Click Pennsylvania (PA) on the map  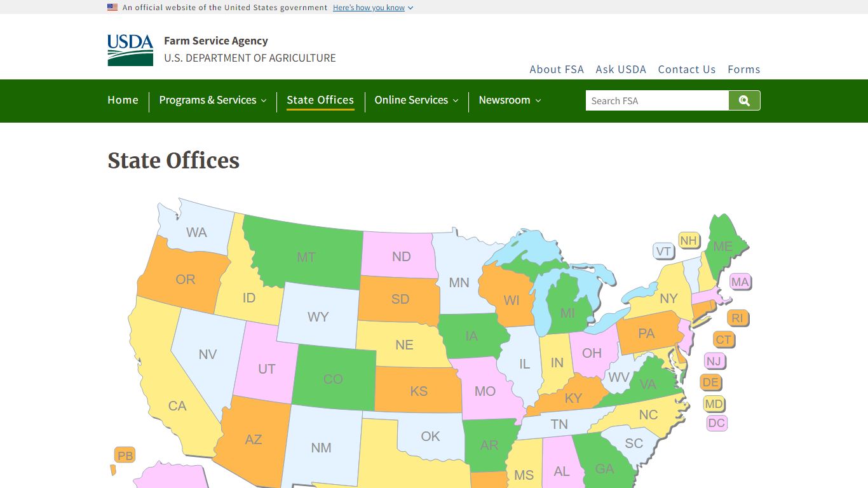point(646,334)
